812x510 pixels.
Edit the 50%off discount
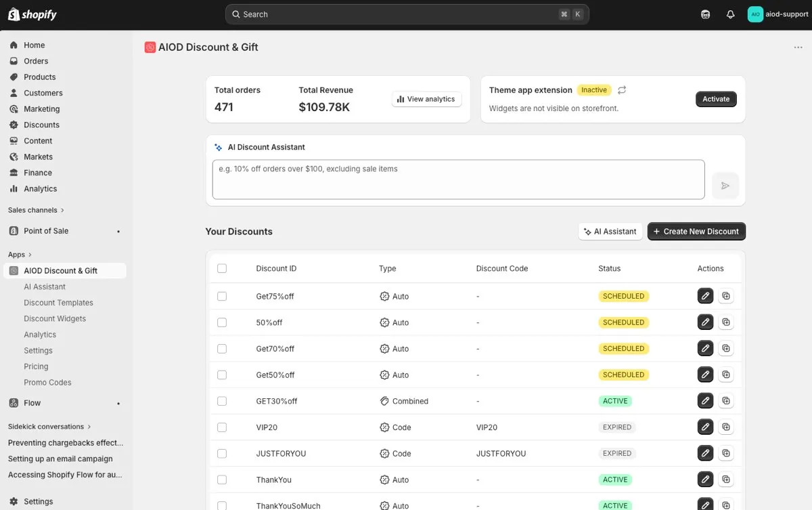pos(706,322)
